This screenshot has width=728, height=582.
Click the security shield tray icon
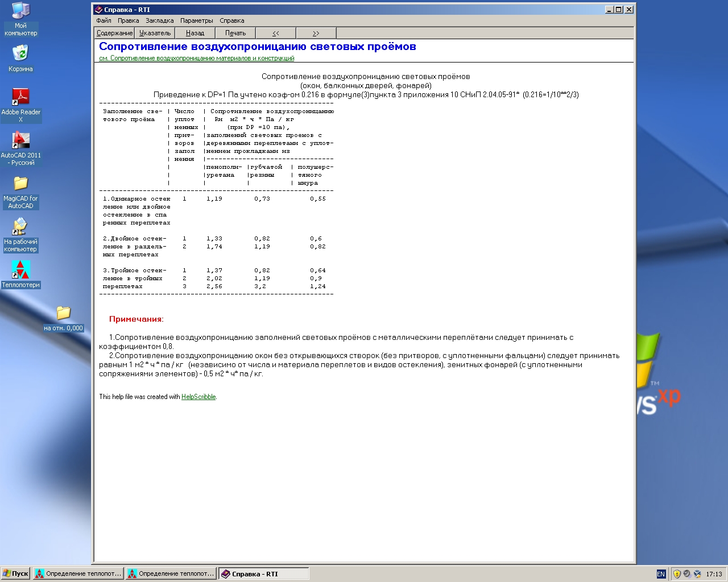pos(677,574)
